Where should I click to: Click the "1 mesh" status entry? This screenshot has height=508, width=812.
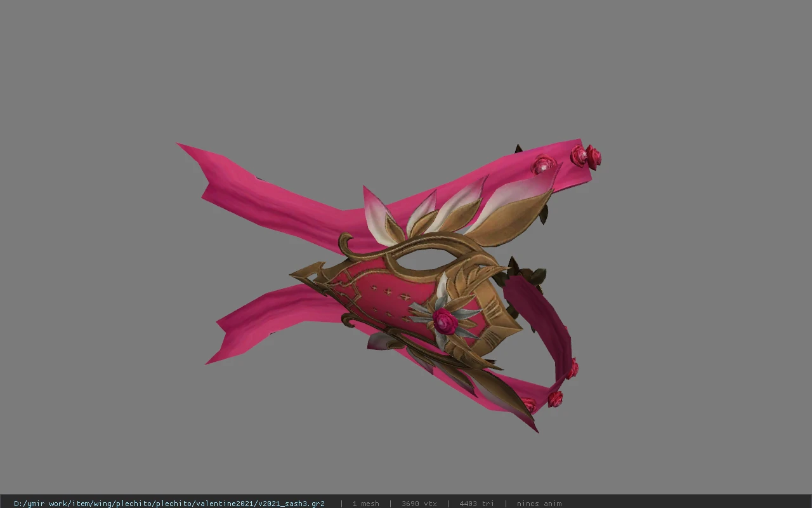coord(366,504)
